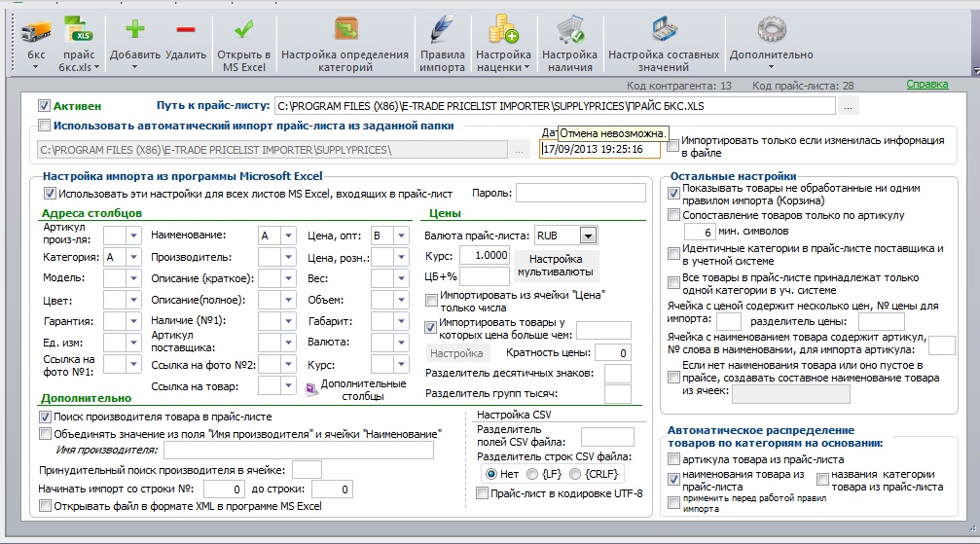The width and height of the screenshot is (980, 544).
Task: Click the Курс value field
Action: coord(485,255)
